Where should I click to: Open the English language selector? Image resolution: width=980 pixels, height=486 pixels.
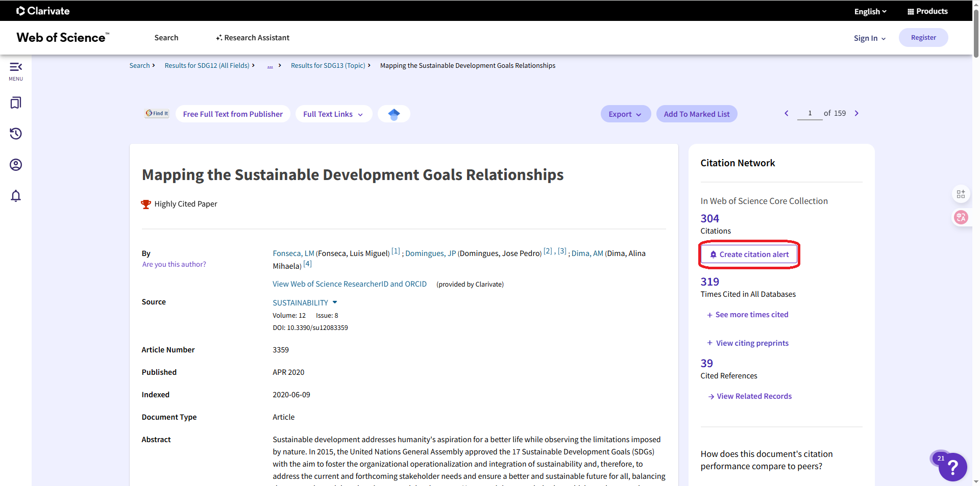click(870, 11)
